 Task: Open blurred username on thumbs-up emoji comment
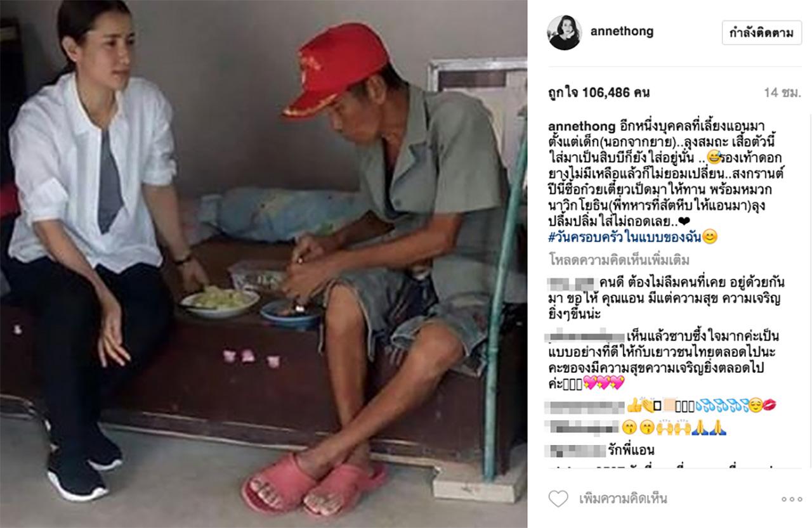[586, 406]
